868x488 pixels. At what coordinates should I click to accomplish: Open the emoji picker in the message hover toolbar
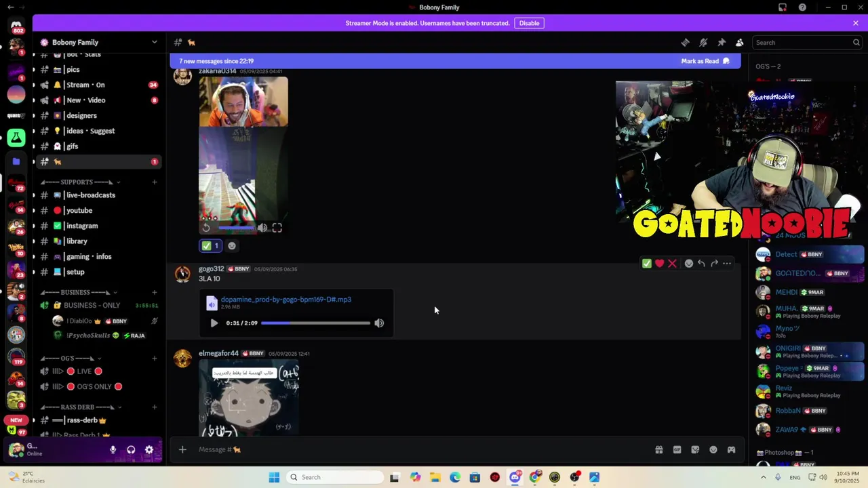pos(689,263)
